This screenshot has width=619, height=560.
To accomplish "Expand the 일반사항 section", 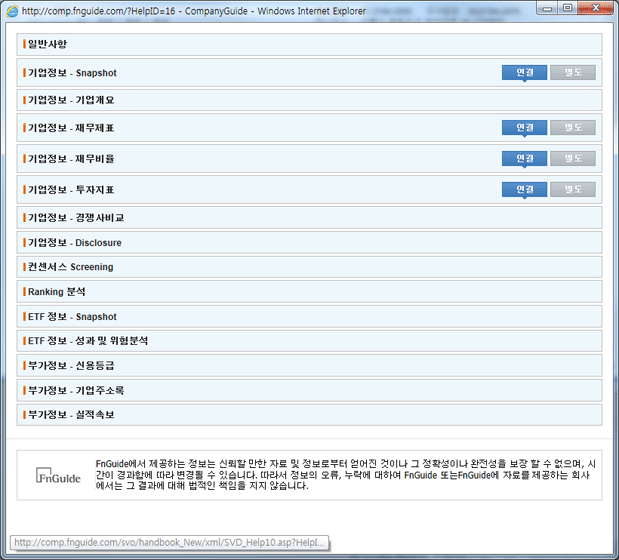I will pyautogui.click(x=47, y=45).
